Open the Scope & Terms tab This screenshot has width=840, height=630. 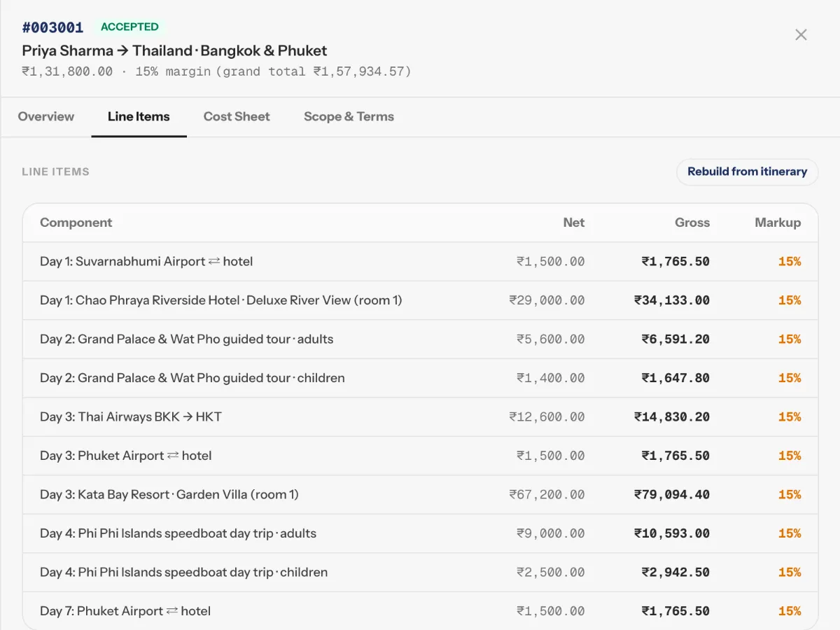pos(349,117)
